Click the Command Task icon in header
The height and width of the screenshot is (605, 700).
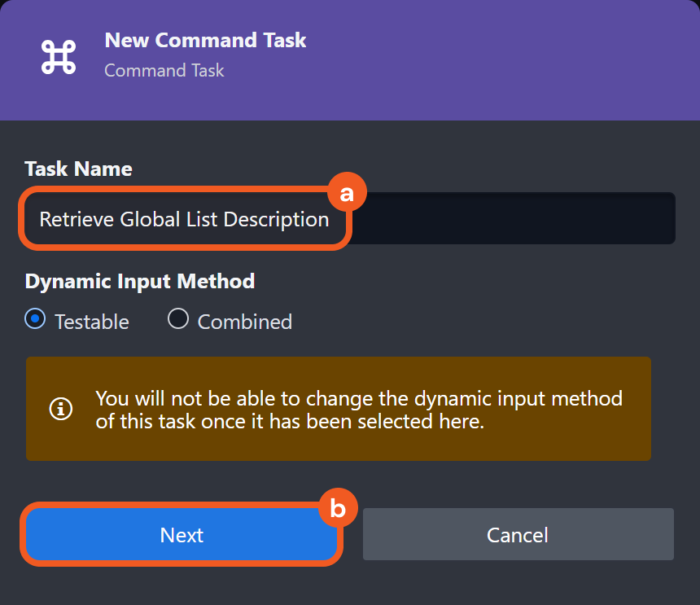58,56
